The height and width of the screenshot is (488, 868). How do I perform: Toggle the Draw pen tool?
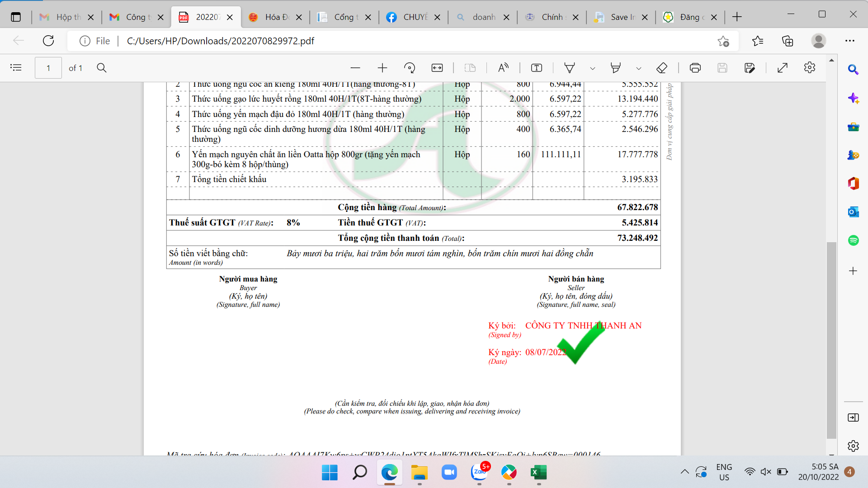pyautogui.click(x=570, y=68)
